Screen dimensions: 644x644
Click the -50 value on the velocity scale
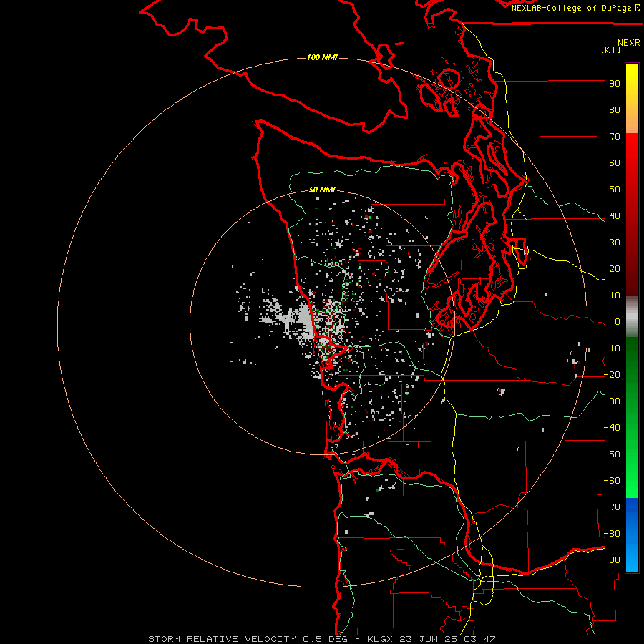[612, 454]
